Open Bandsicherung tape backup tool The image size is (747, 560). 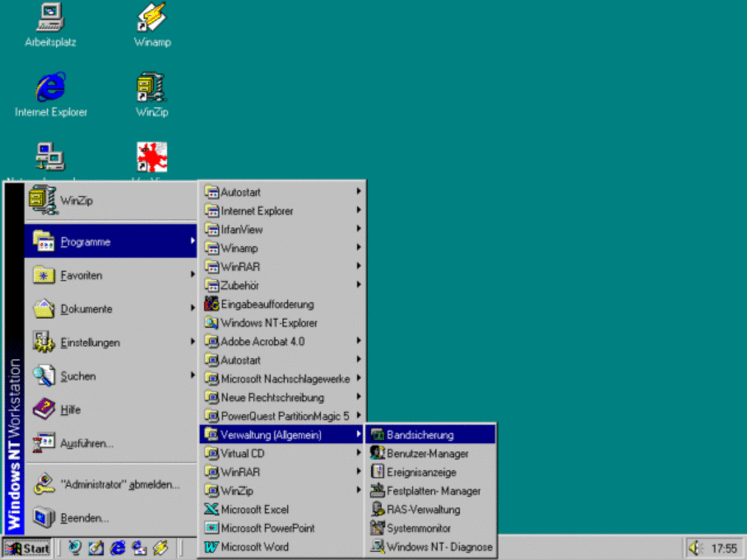point(431,435)
